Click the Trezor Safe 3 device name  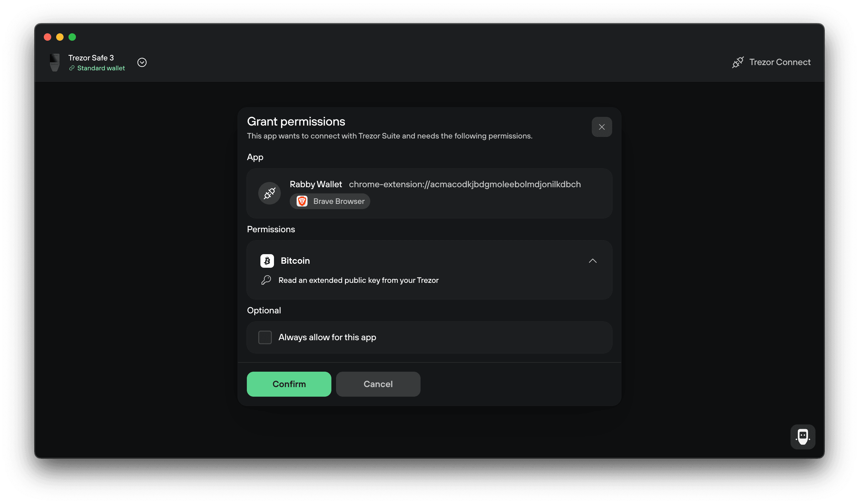pyautogui.click(x=91, y=58)
